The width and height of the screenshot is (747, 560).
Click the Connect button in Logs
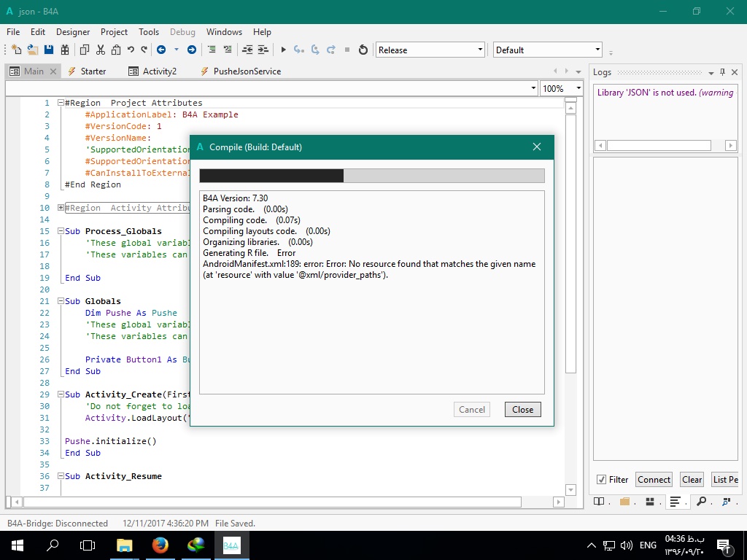pyautogui.click(x=654, y=479)
